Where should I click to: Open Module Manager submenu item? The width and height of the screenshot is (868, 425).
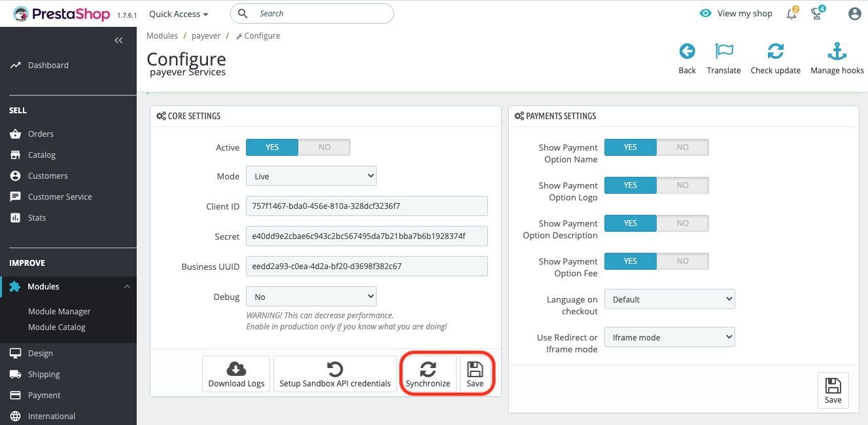[60, 312]
